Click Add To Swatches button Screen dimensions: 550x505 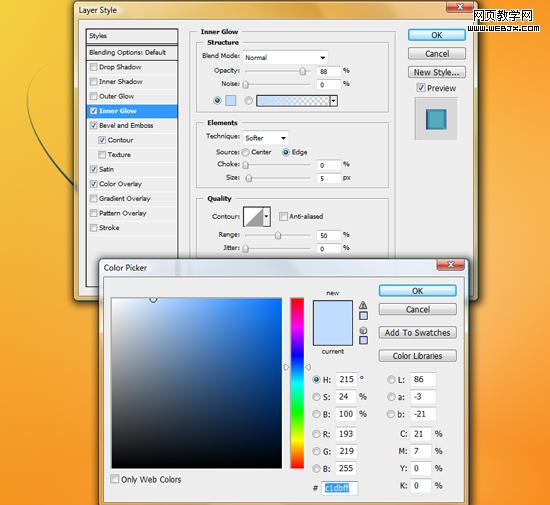[x=417, y=332]
